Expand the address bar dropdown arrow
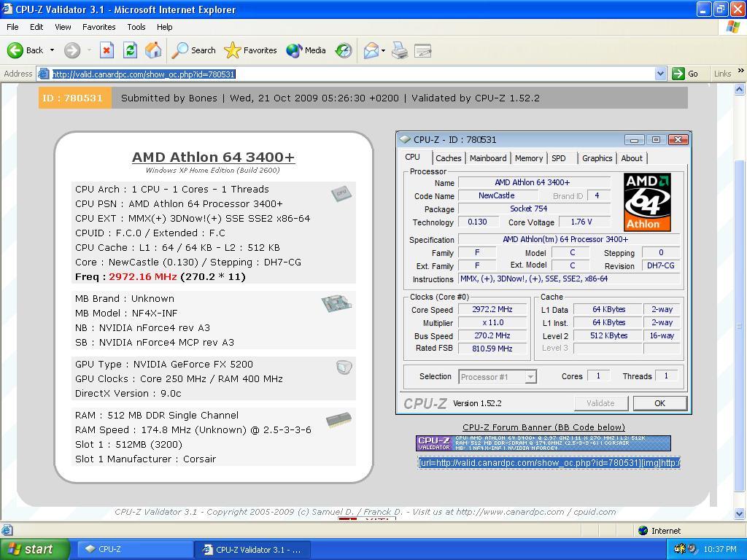The image size is (747, 560). [660, 74]
